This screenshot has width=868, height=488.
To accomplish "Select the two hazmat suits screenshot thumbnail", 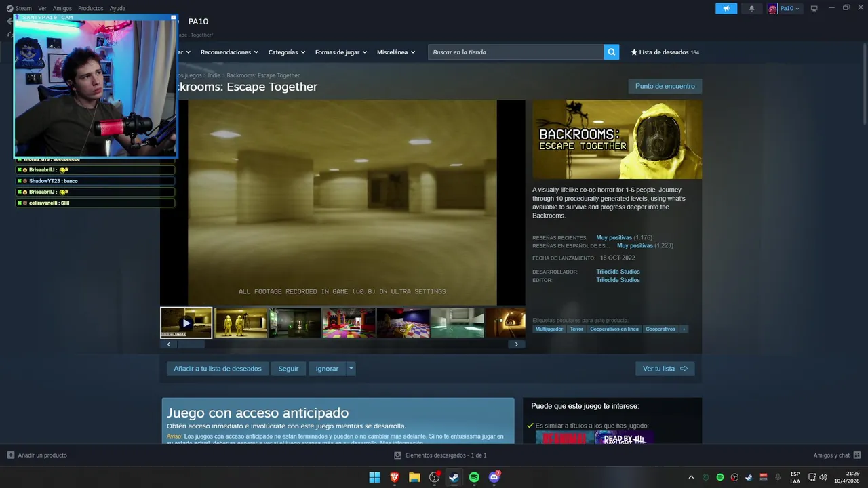I will click(241, 323).
